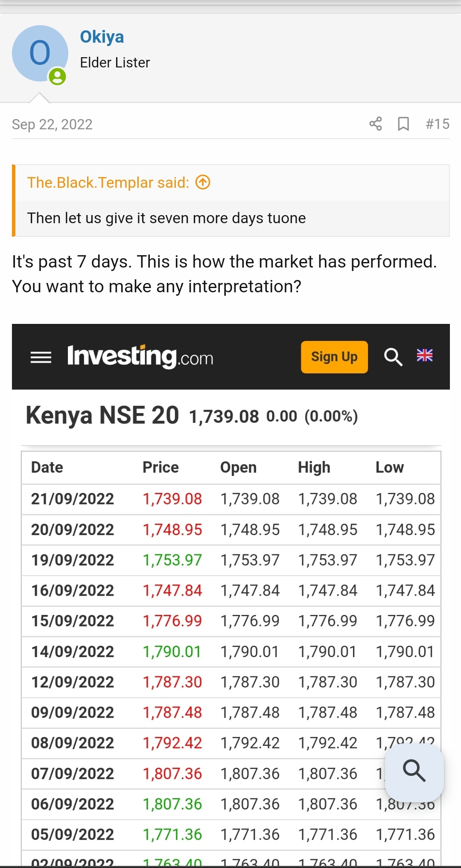Open the Okiya username profile link
Image resolution: width=461 pixels, height=868 pixels.
102,37
